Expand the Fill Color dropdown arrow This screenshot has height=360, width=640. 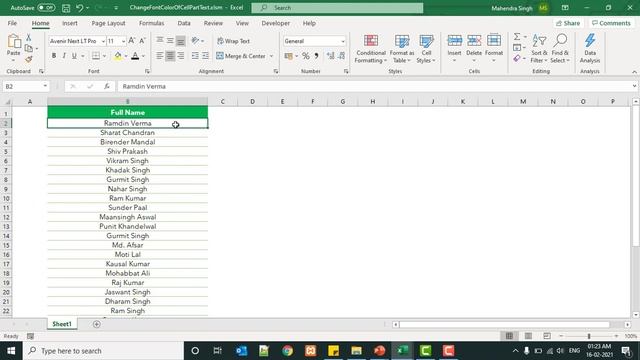(126, 56)
